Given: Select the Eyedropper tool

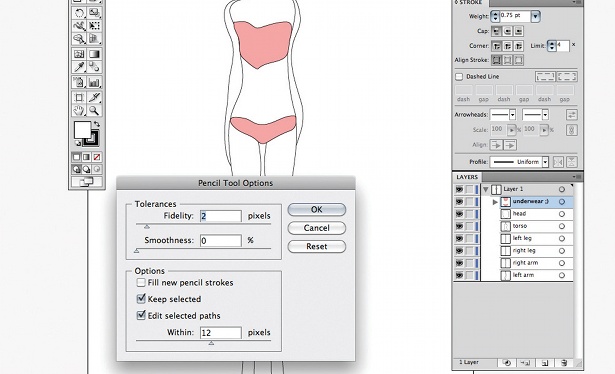Looking at the screenshot, I should click(x=79, y=67).
